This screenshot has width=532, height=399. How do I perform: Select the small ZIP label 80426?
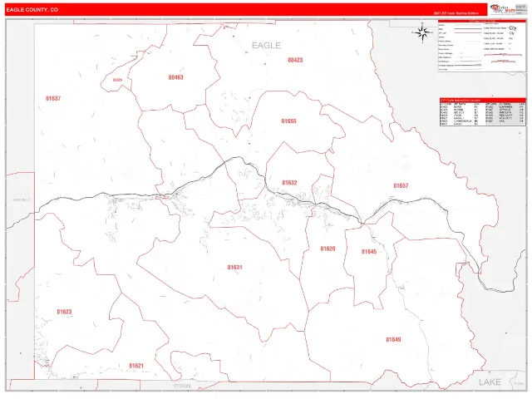click(117, 80)
